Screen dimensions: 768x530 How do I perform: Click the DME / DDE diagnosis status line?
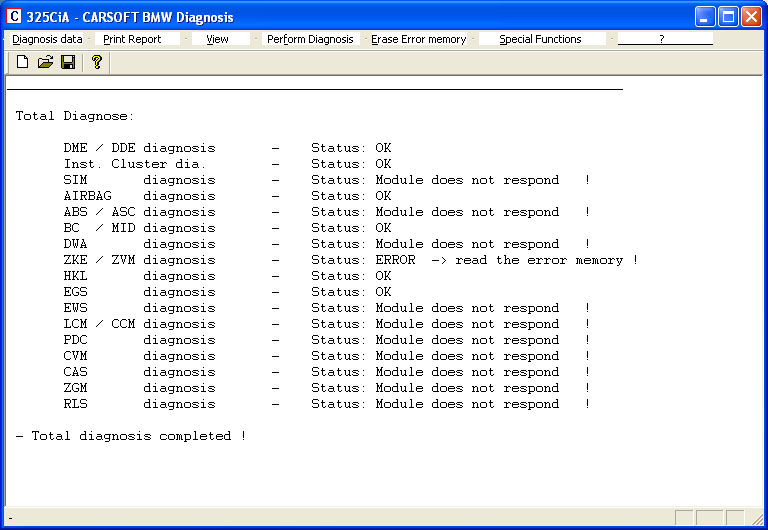[228, 148]
